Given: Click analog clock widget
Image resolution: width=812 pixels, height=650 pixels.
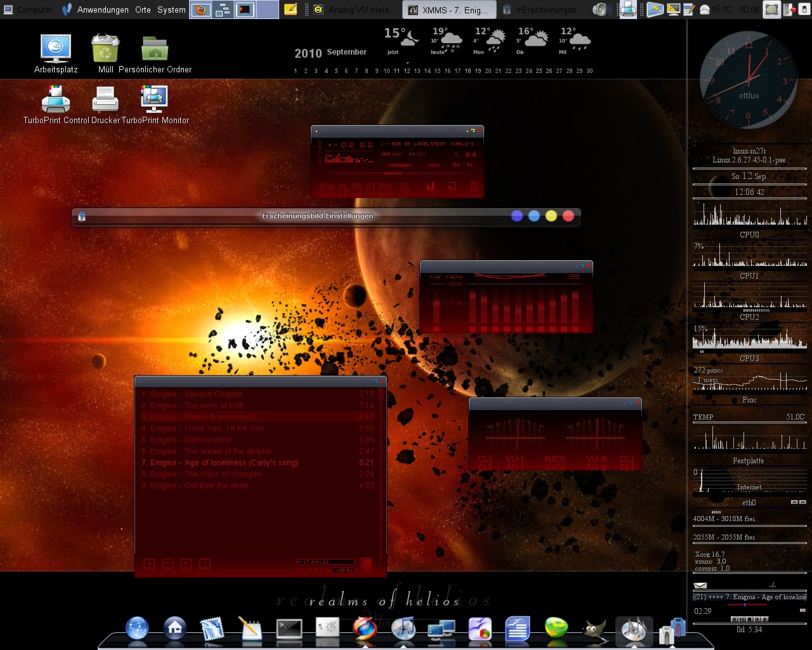Looking at the screenshot, I should [749, 79].
